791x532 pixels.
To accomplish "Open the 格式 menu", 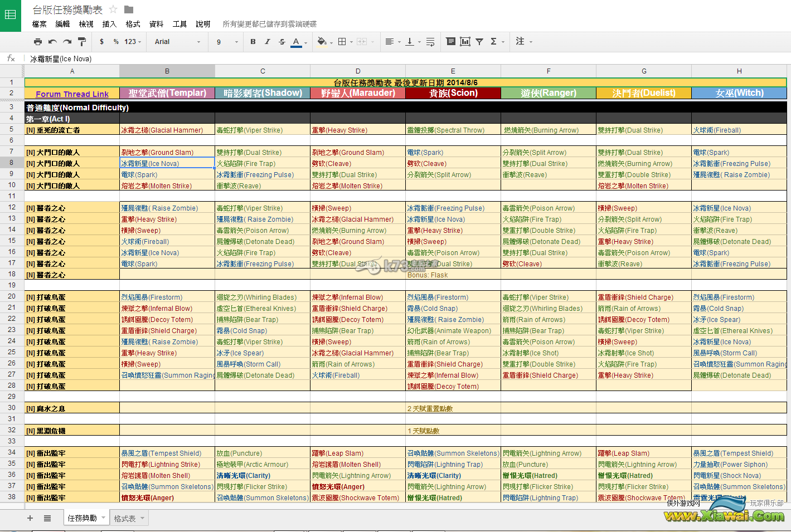I will [x=133, y=24].
